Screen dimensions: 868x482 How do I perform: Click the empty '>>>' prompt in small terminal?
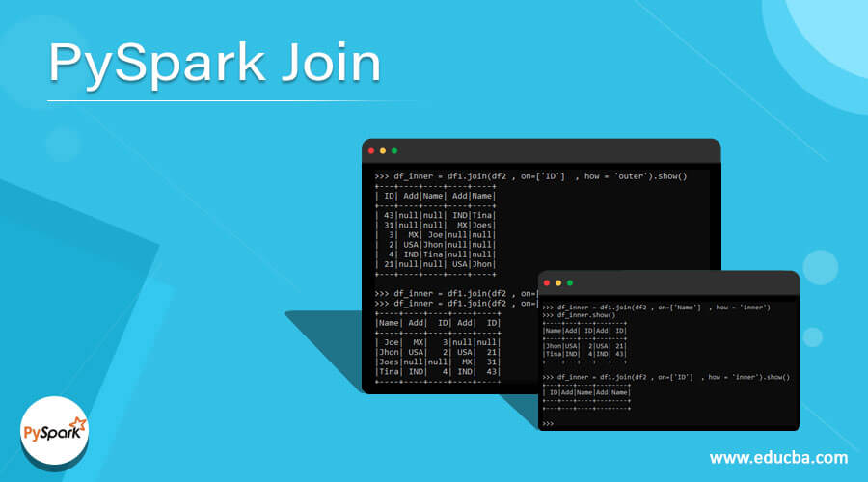(x=548, y=424)
